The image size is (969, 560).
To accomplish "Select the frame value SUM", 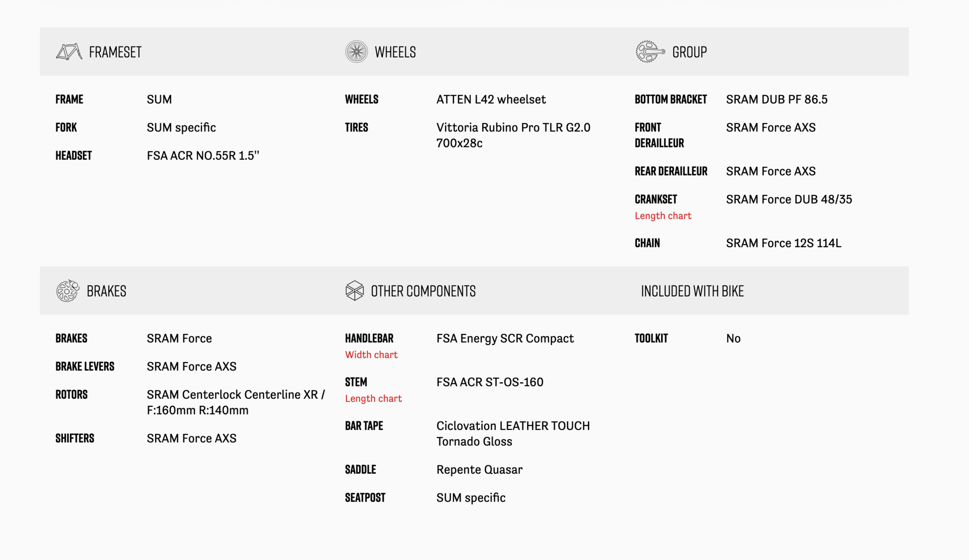I will (159, 99).
